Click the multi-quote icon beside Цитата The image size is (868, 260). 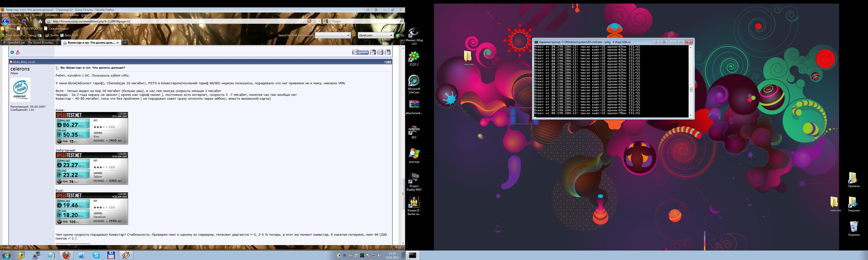click(x=373, y=52)
